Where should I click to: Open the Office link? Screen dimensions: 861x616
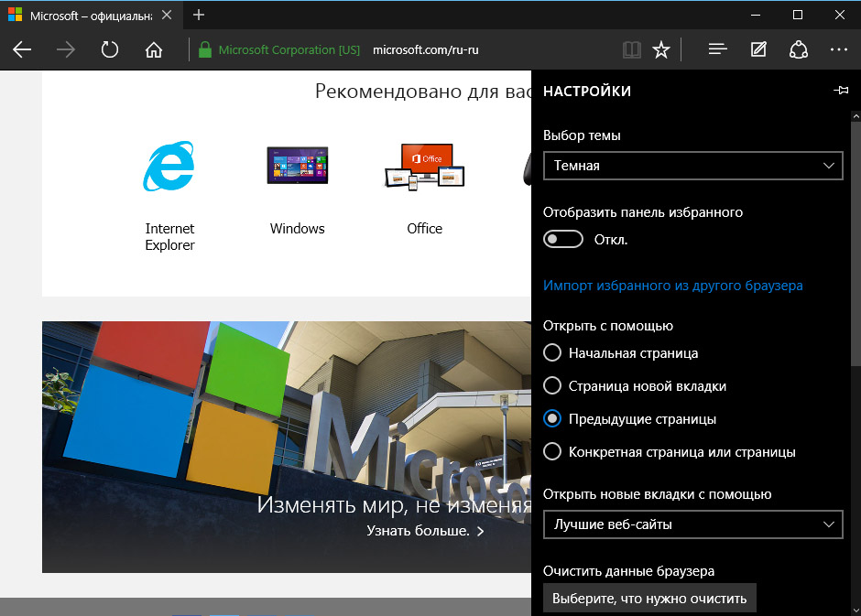coord(424,228)
